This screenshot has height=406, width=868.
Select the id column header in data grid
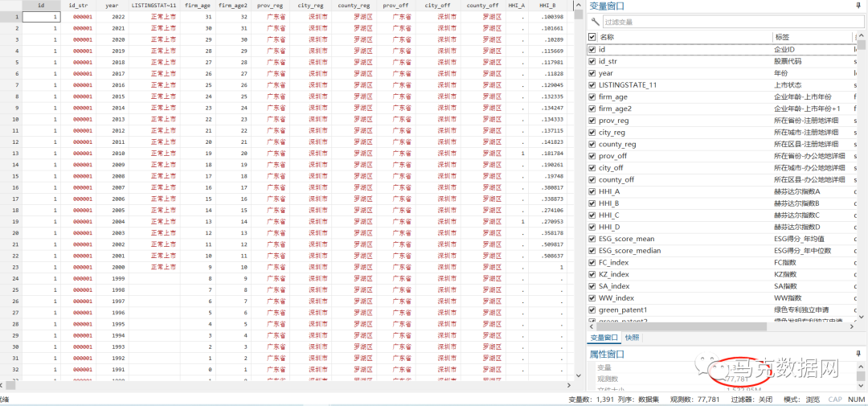[x=41, y=5]
